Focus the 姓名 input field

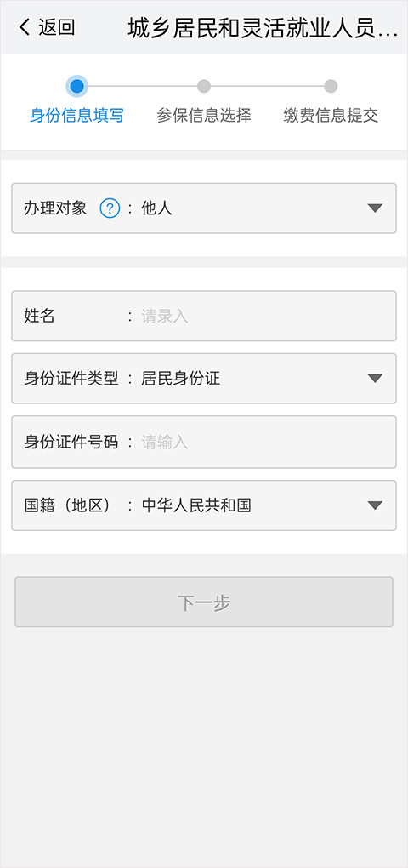click(204, 316)
